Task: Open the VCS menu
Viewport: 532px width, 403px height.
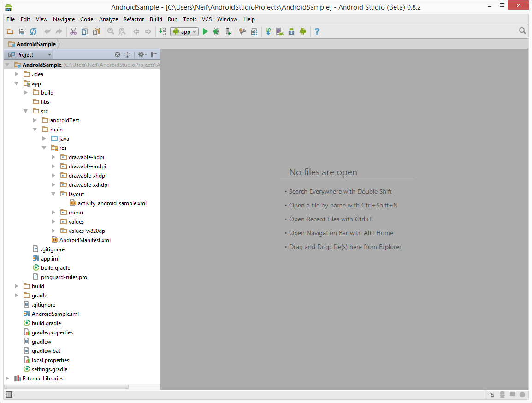Action: coord(207,19)
